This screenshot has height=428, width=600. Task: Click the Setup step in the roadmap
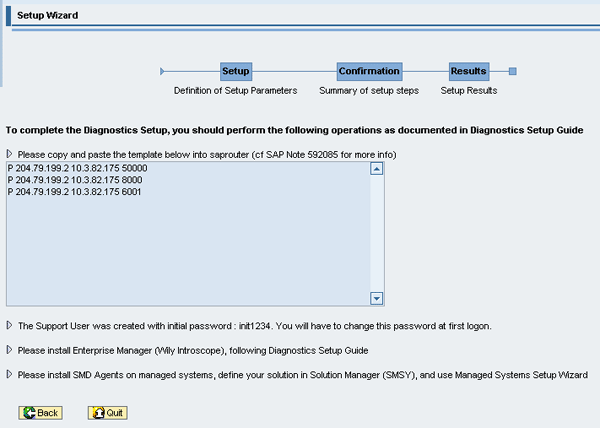tap(235, 71)
